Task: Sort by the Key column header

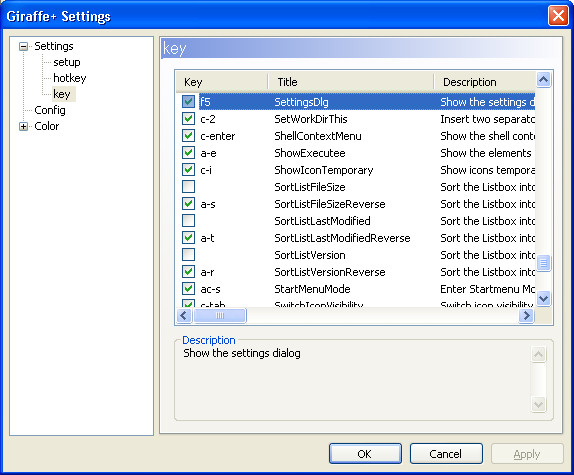Action: [x=222, y=82]
